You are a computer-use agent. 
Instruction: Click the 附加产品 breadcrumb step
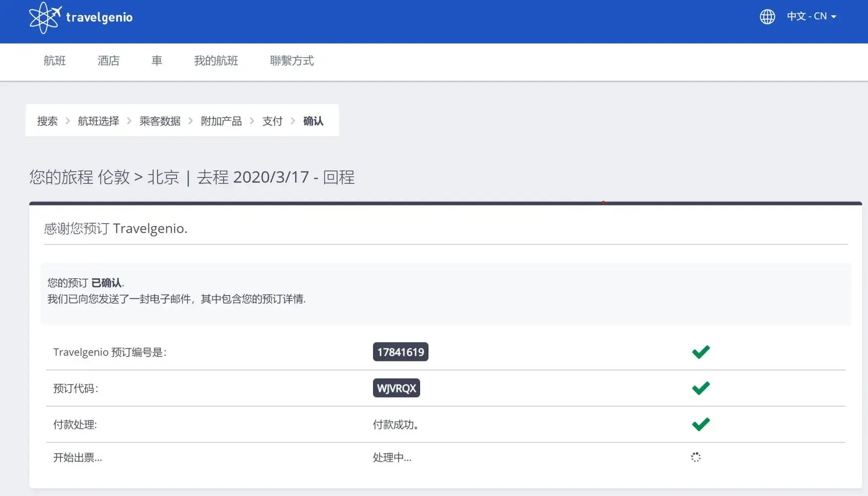pyautogui.click(x=221, y=121)
